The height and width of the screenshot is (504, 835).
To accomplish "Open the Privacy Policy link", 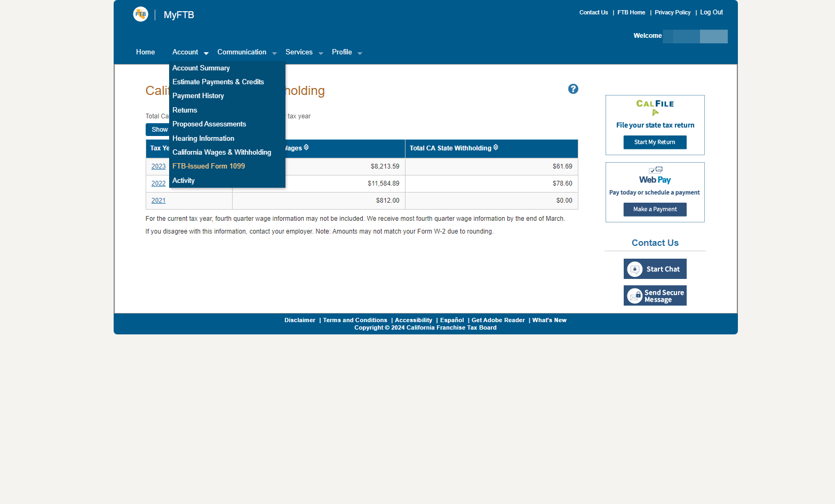I will click(x=672, y=12).
